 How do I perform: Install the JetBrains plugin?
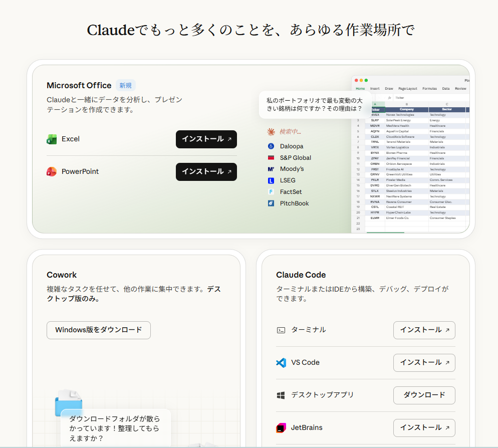424,428
